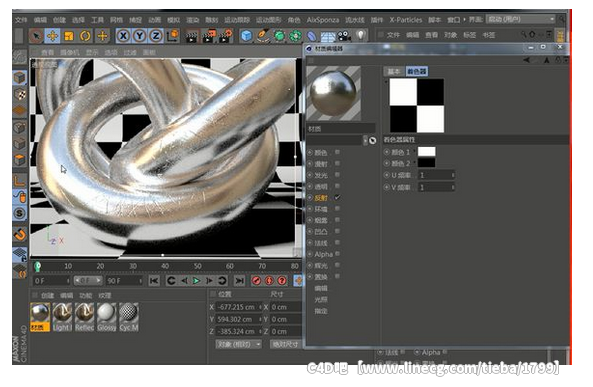Click the S solo icon in sidebar
Image resolution: width=593 pixels, height=387 pixels.
pos(20,213)
